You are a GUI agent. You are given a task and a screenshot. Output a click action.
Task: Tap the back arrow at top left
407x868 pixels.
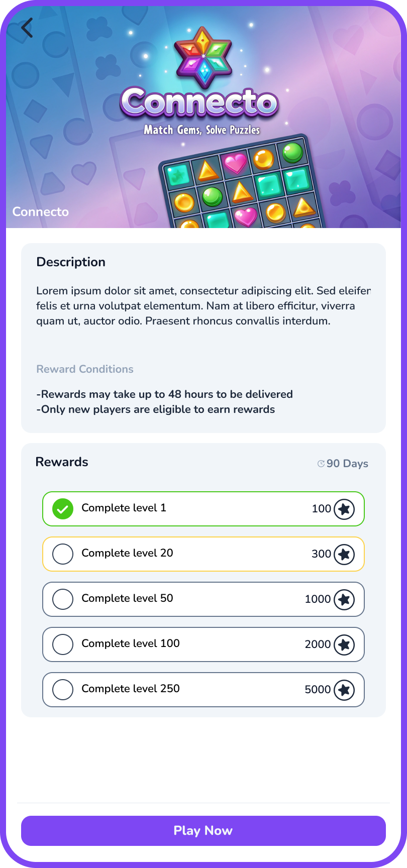coord(27,29)
